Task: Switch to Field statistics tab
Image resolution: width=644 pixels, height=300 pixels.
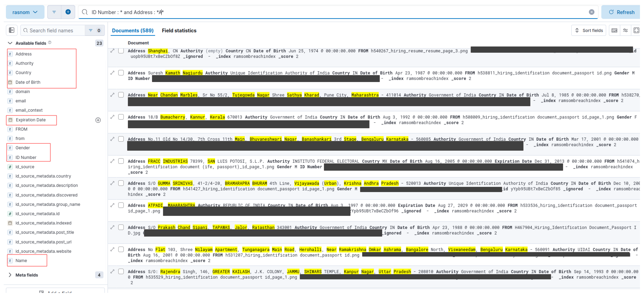Action: tap(179, 30)
